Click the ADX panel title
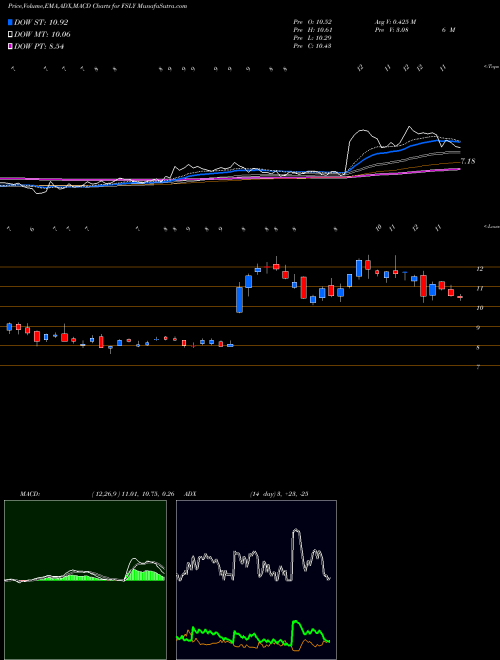Screen dimensions: 500x660 tap(191, 494)
